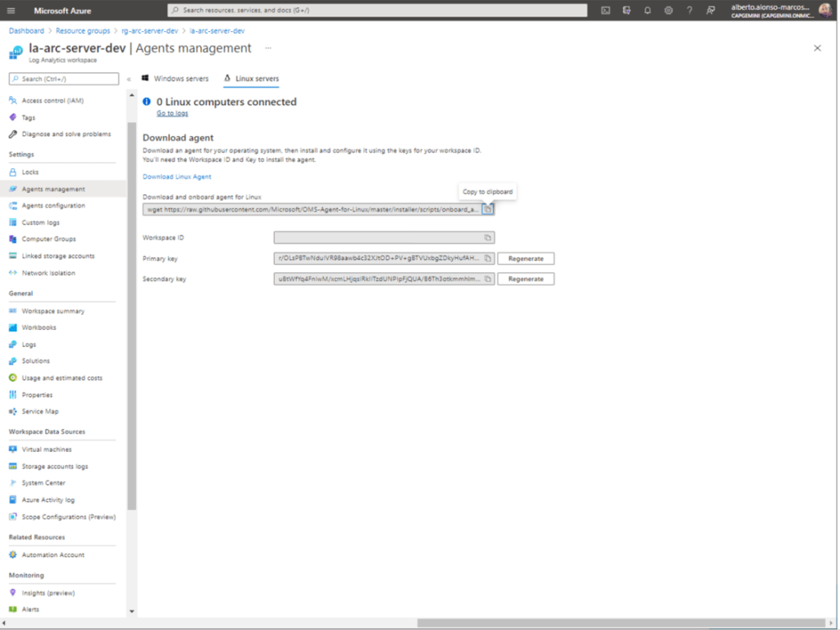Copy the Primary key to clipboard

[x=487, y=258]
